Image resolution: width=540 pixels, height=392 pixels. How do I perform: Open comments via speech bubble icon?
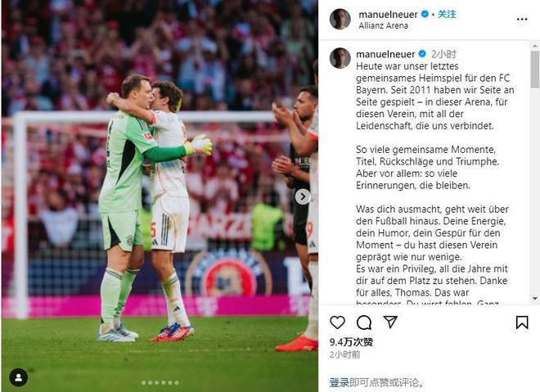coord(363,322)
